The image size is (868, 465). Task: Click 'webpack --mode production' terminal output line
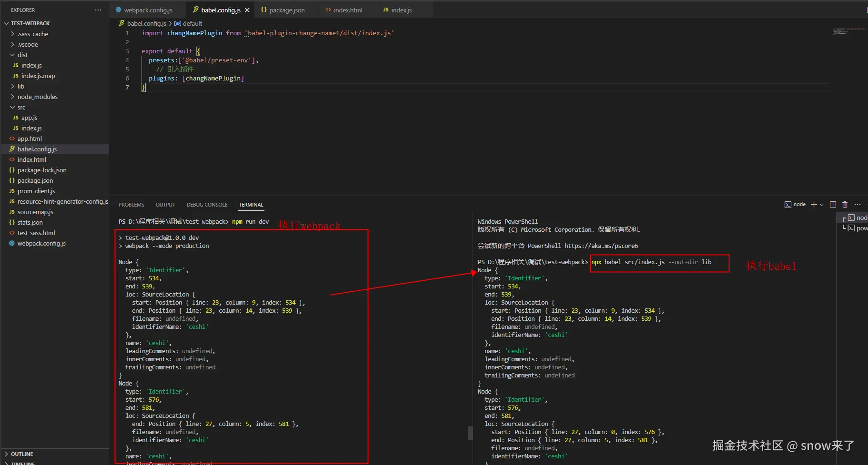[167, 246]
